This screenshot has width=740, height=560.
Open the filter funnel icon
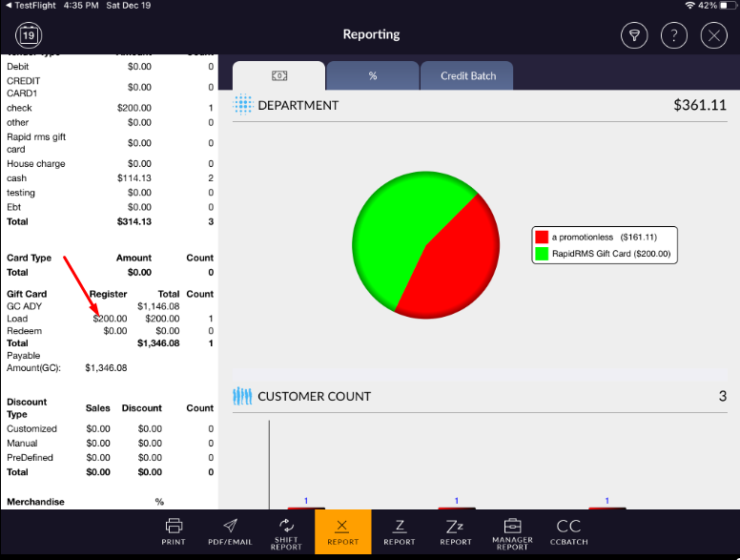point(633,36)
